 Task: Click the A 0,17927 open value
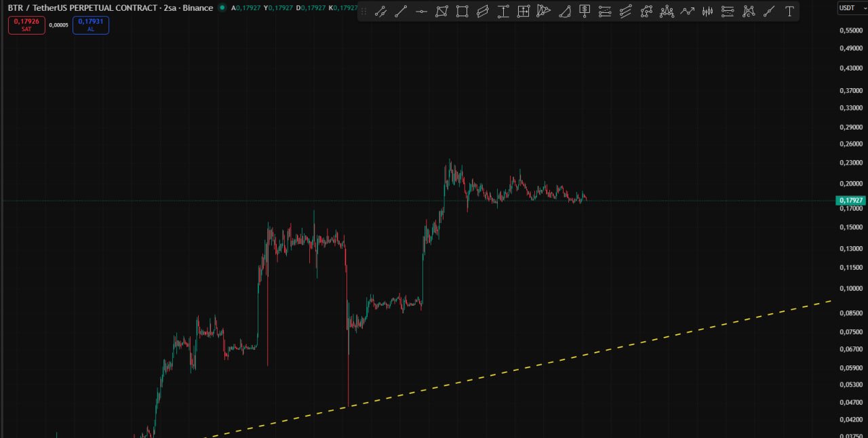(245, 8)
